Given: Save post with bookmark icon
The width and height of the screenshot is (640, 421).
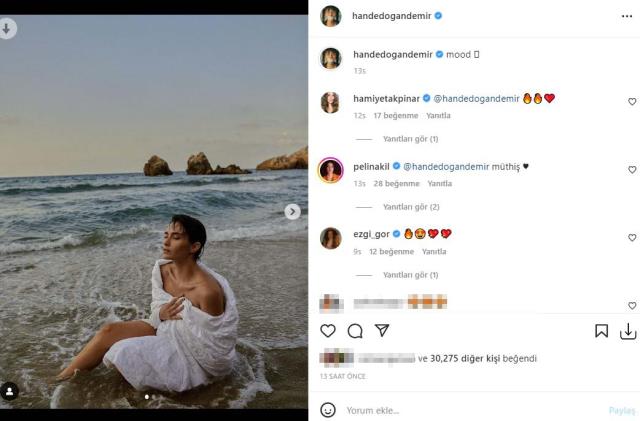Looking at the screenshot, I should click(x=602, y=331).
